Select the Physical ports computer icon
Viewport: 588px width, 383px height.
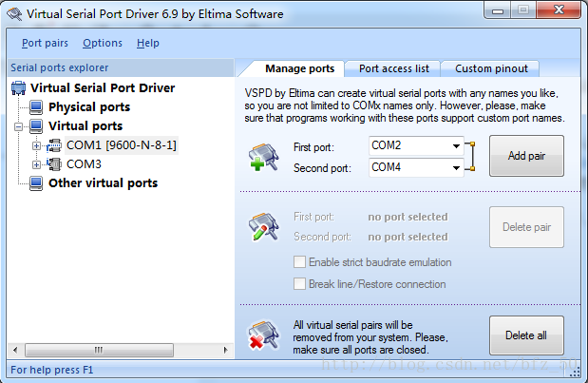[36, 107]
